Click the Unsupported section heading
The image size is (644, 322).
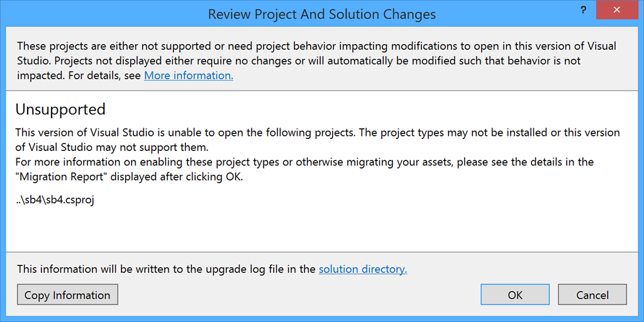pos(60,109)
